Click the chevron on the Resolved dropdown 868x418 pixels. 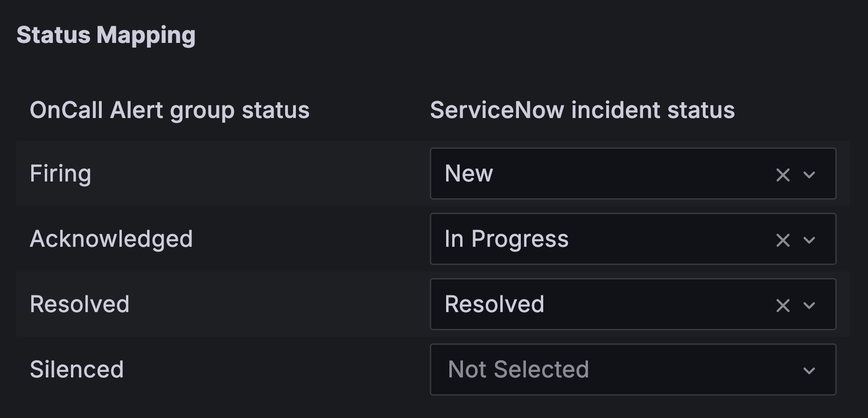coord(809,305)
